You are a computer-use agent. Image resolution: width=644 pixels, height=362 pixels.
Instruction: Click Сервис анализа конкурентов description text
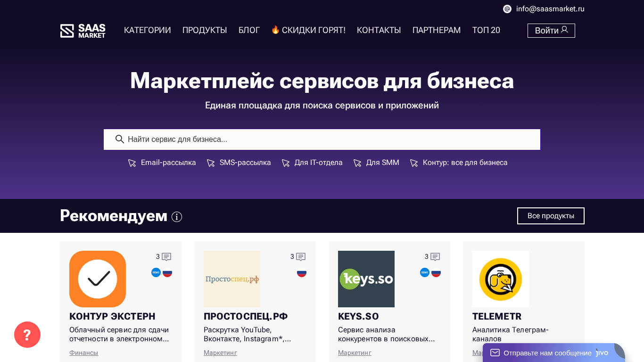387,334
